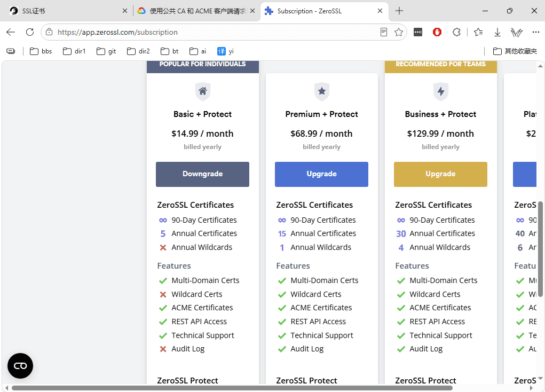Open the git bookmark folder
The width and height of the screenshot is (545, 392).
106,51
